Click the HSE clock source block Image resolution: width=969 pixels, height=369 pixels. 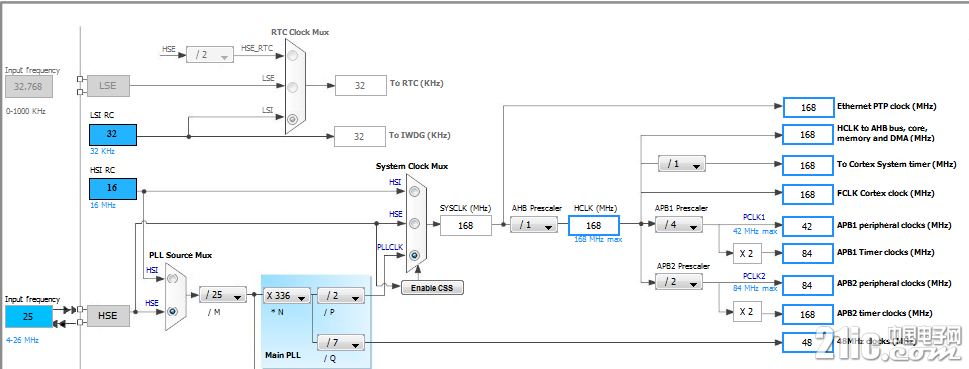[x=108, y=316]
